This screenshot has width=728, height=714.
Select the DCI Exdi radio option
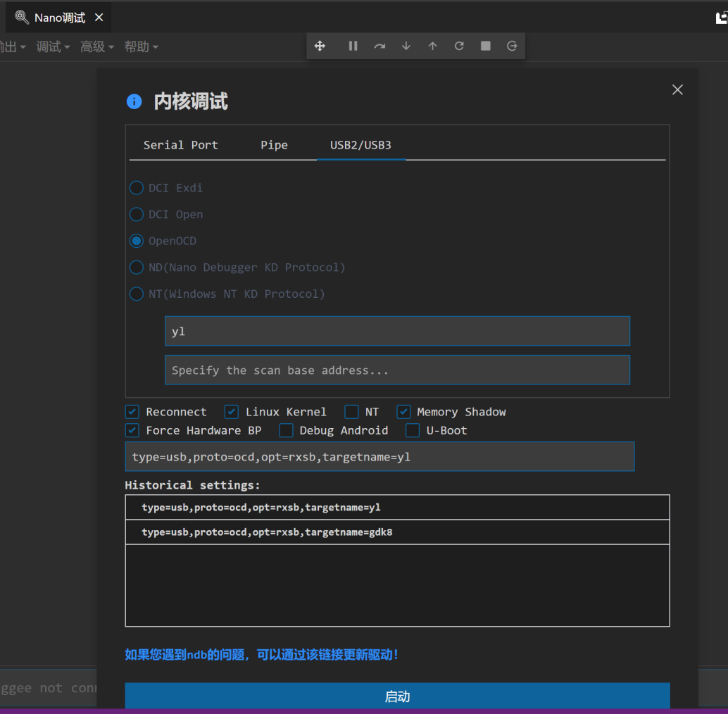tap(137, 187)
